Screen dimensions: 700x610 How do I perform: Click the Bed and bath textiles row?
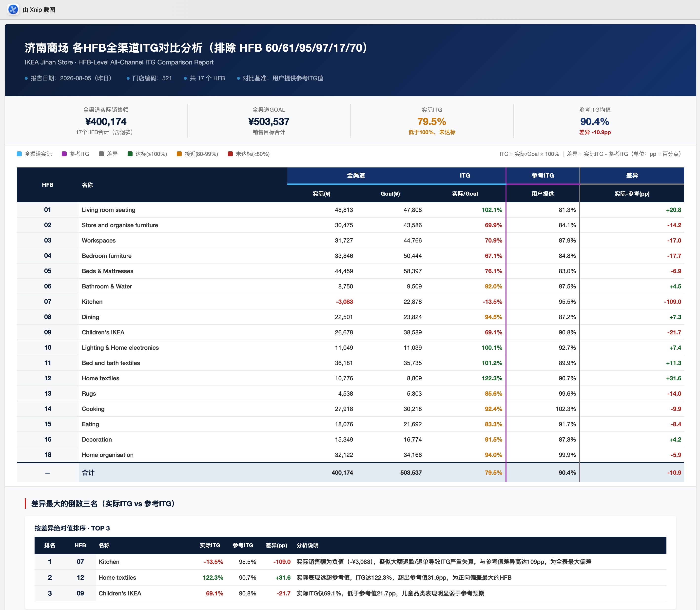pyautogui.click(x=350, y=363)
